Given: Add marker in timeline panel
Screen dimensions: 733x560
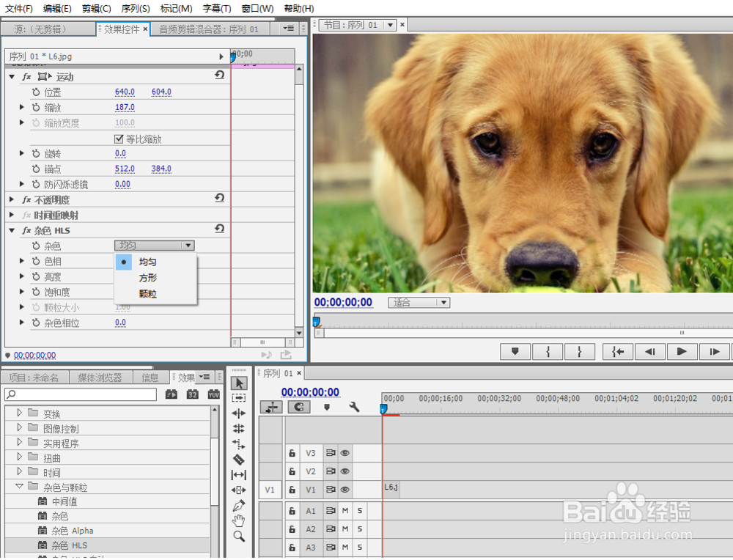Looking at the screenshot, I should pos(327,407).
